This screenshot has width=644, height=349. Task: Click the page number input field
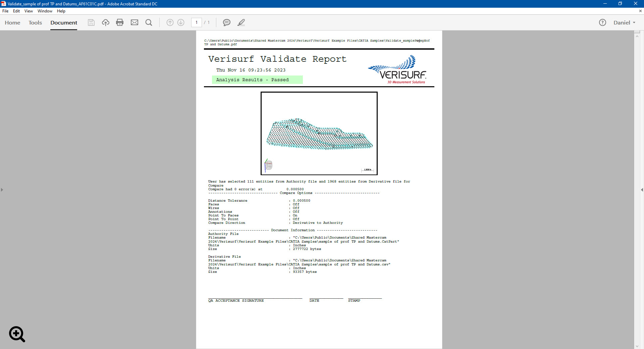point(197,22)
